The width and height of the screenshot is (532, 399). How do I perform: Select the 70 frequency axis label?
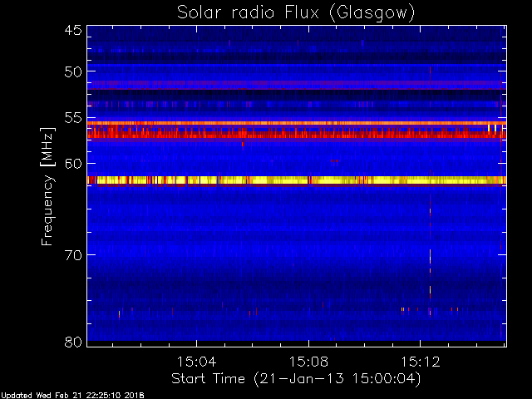point(73,255)
